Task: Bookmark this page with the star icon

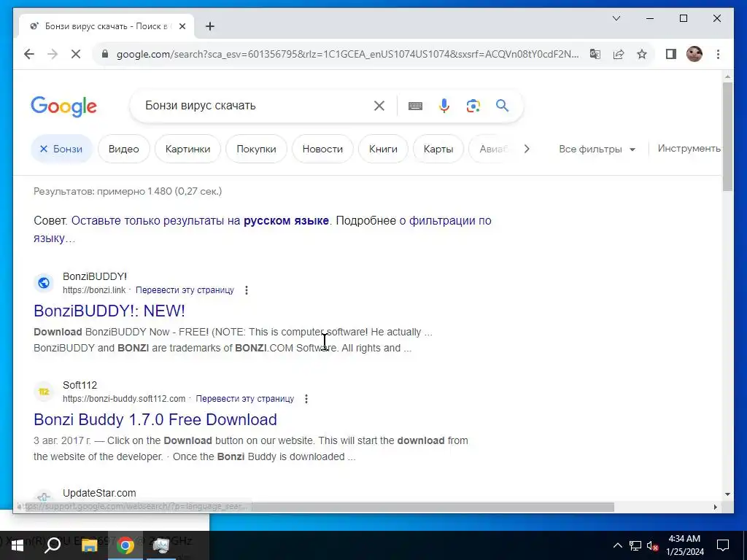Action: pos(642,54)
